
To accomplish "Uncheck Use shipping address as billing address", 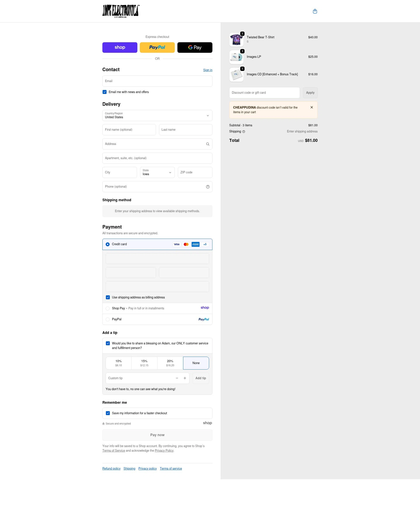I will (x=108, y=297).
